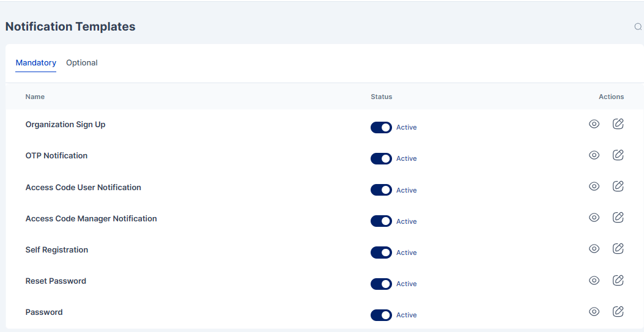Disable the Organization Sign Up status toggle
Viewport: 644px width, 332px height.
point(381,127)
